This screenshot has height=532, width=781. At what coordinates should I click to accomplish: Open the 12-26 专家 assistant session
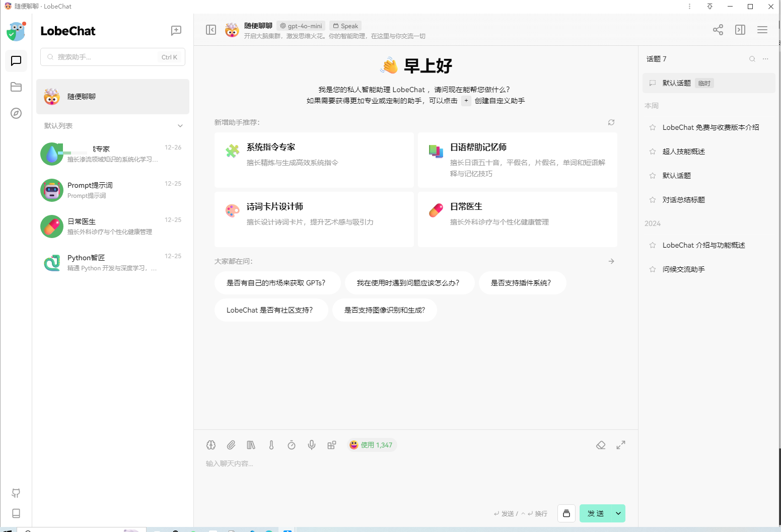(113, 154)
